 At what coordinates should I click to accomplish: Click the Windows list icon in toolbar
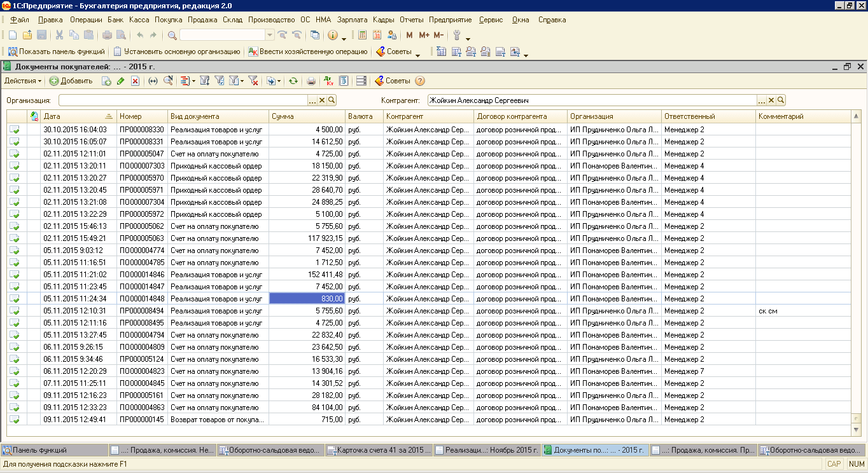pyautogui.click(x=315, y=35)
